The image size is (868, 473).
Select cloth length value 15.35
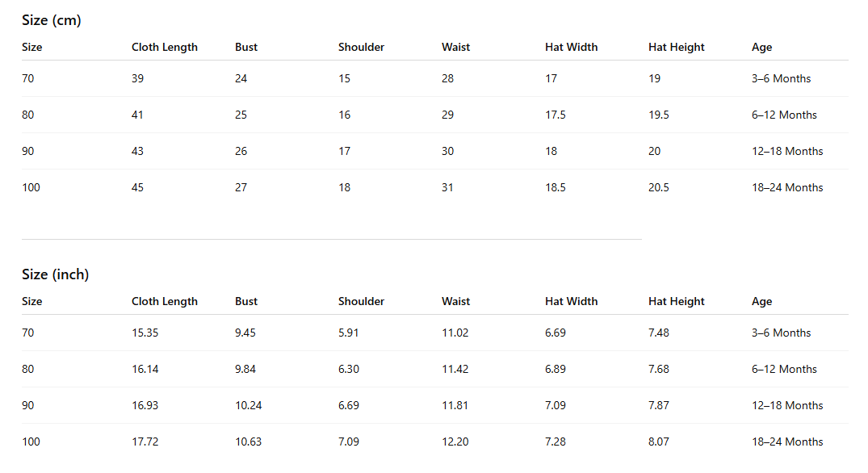[x=145, y=333]
